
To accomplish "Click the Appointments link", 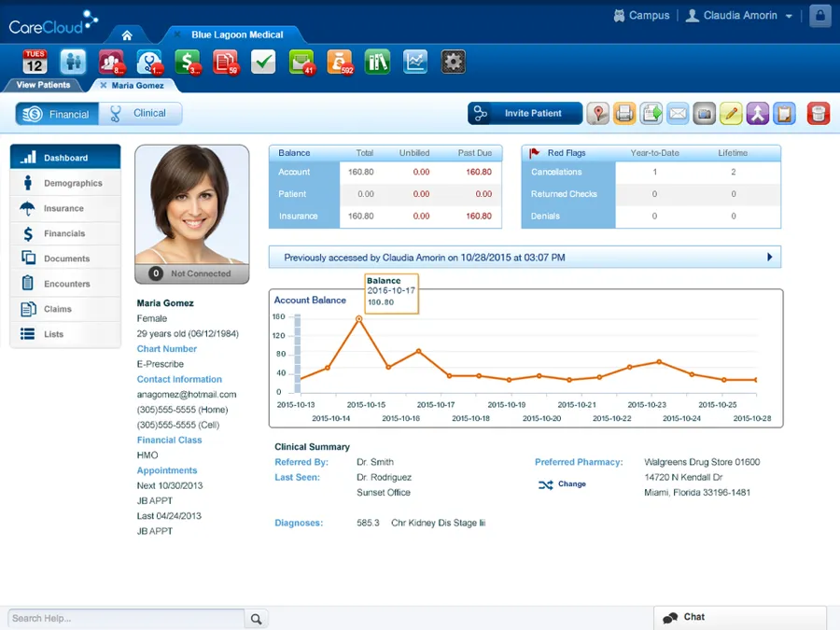I will click(167, 470).
